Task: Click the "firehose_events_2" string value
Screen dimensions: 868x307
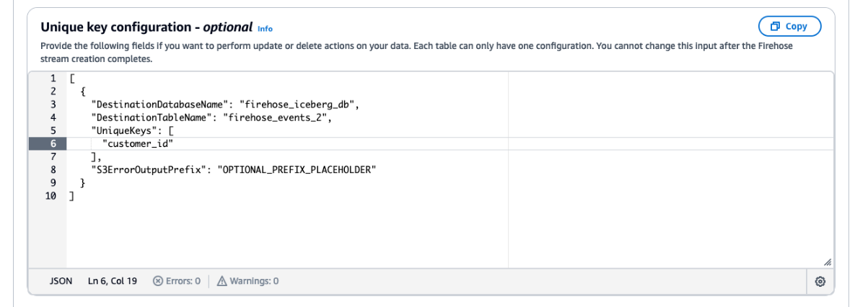Action: 278,117
